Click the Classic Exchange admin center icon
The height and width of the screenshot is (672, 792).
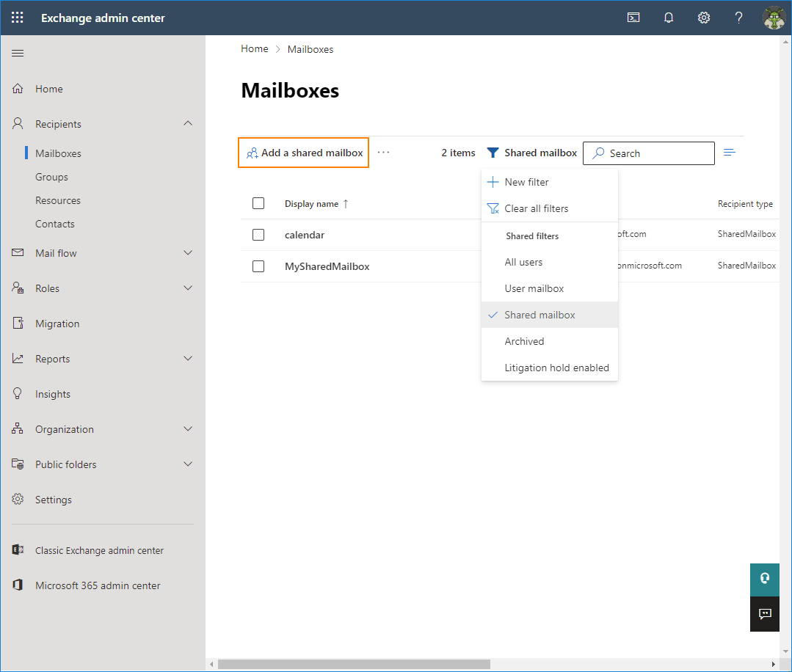tap(18, 549)
